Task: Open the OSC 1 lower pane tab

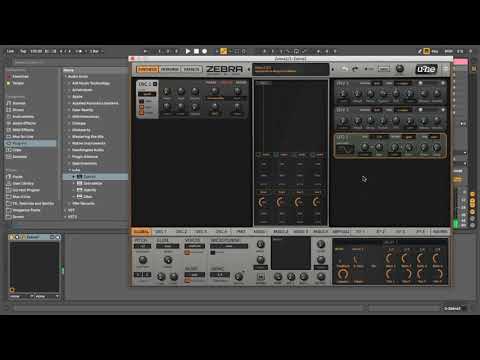Action: tap(161, 231)
